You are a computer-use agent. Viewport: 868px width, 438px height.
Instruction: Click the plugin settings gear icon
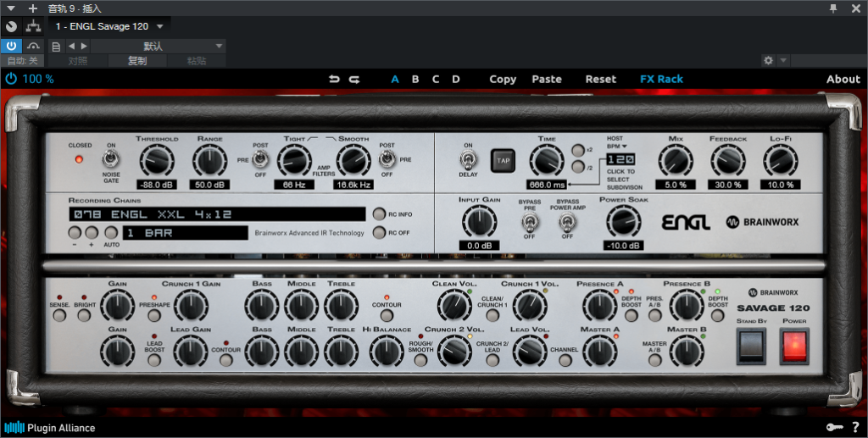(x=768, y=60)
